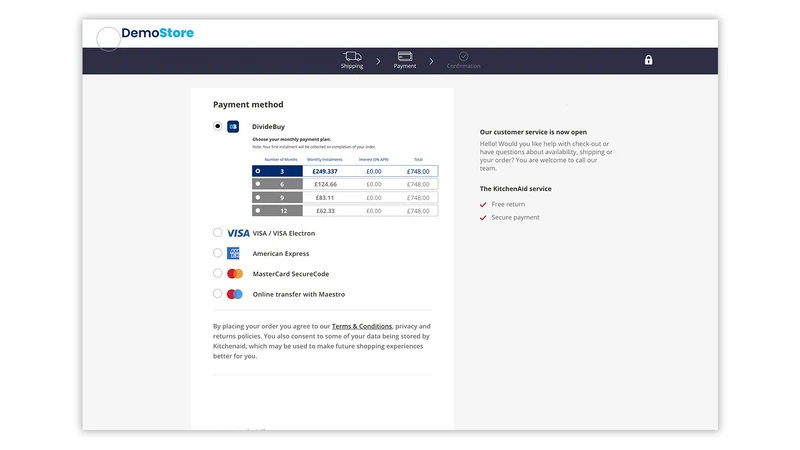
Task: Choose the 12 month plan radio
Action: [x=258, y=210]
